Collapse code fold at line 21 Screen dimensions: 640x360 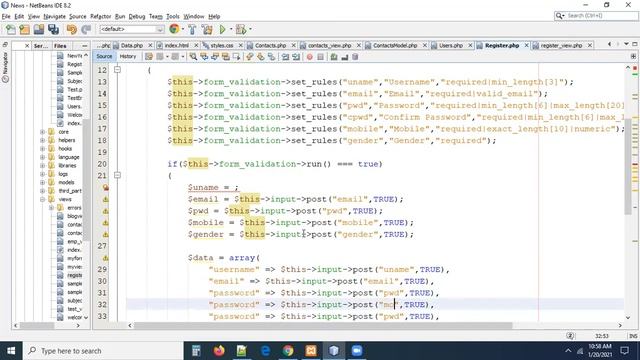[117, 175]
